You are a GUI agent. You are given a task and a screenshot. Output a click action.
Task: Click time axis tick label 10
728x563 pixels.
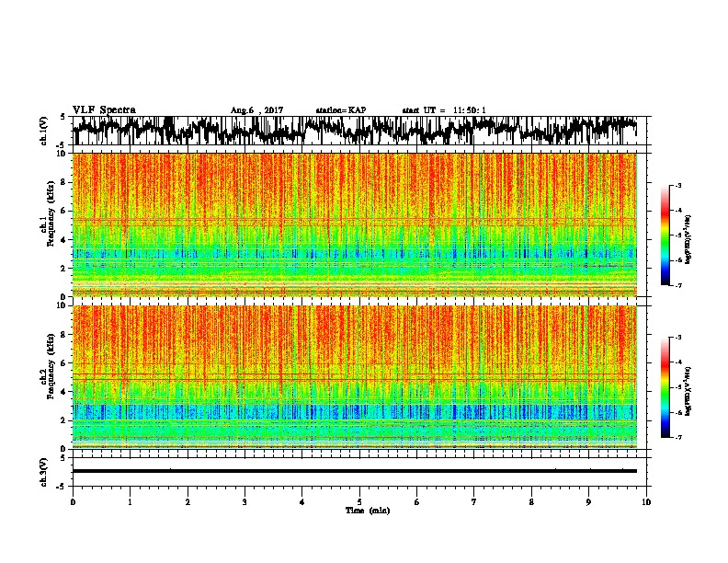tap(646, 502)
